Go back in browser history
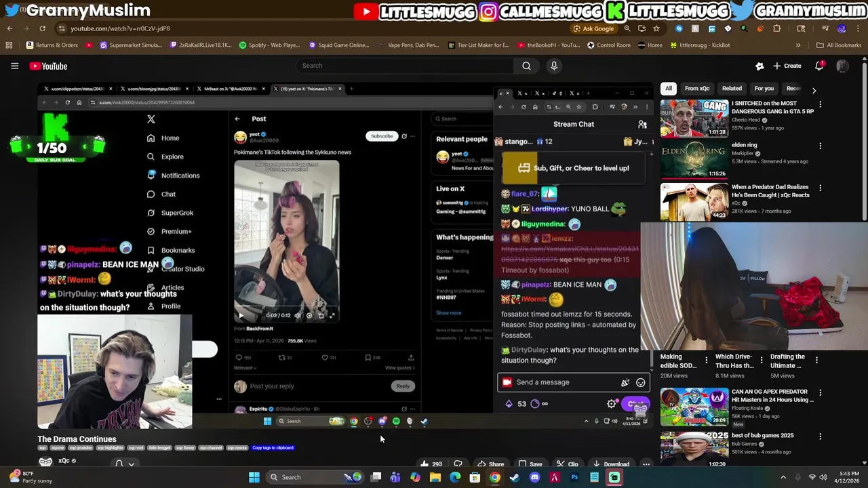This screenshot has height=488, width=868. pyautogui.click(x=9, y=28)
